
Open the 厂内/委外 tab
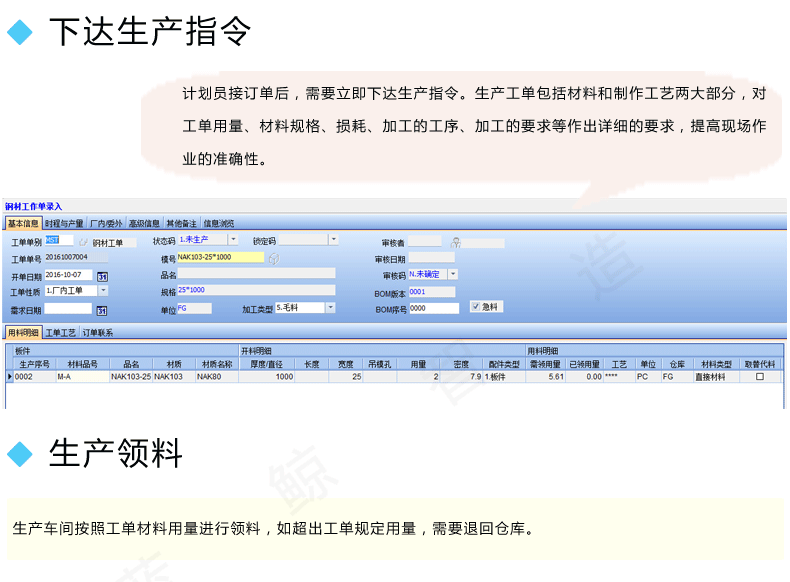pyautogui.click(x=106, y=223)
